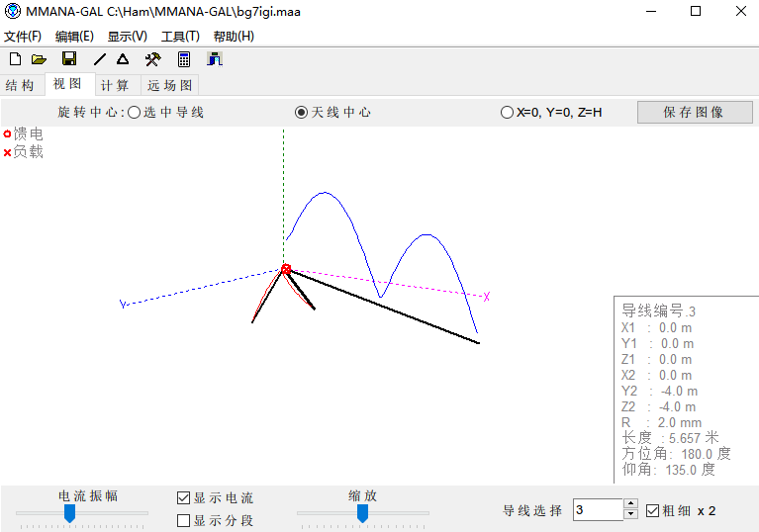This screenshot has height=532, width=759.
Task: Select 选中导线 rotation center radio button
Action: 134,113
